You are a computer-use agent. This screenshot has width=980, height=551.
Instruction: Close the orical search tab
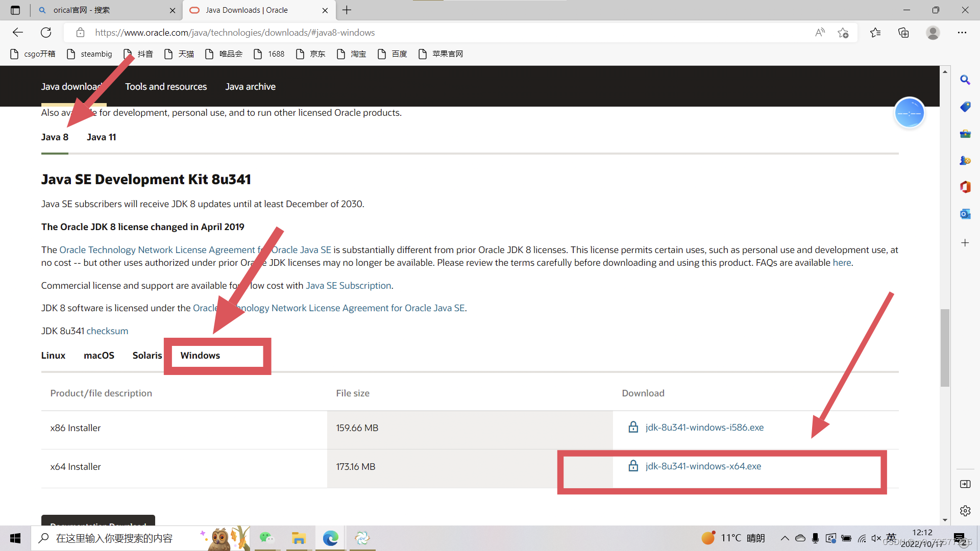173,10
